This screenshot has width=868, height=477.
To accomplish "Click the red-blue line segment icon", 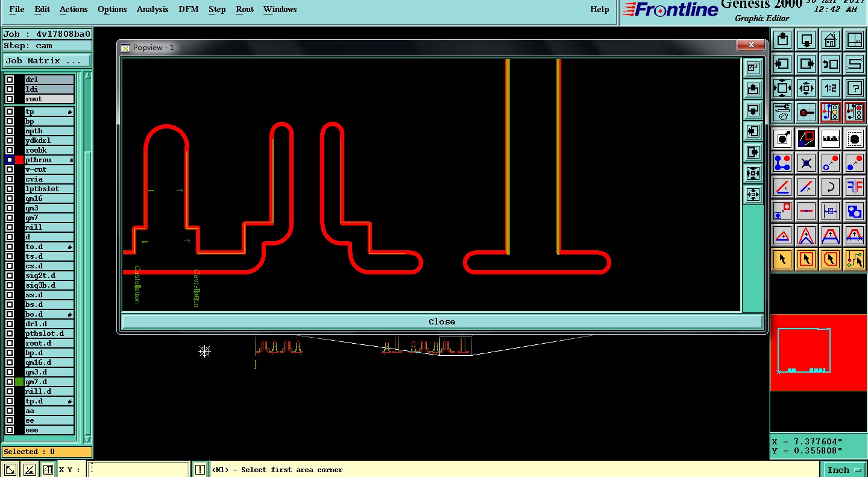I will 806,211.
